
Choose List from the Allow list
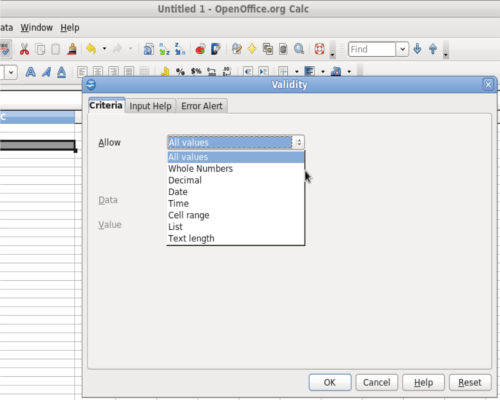pos(236,227)
